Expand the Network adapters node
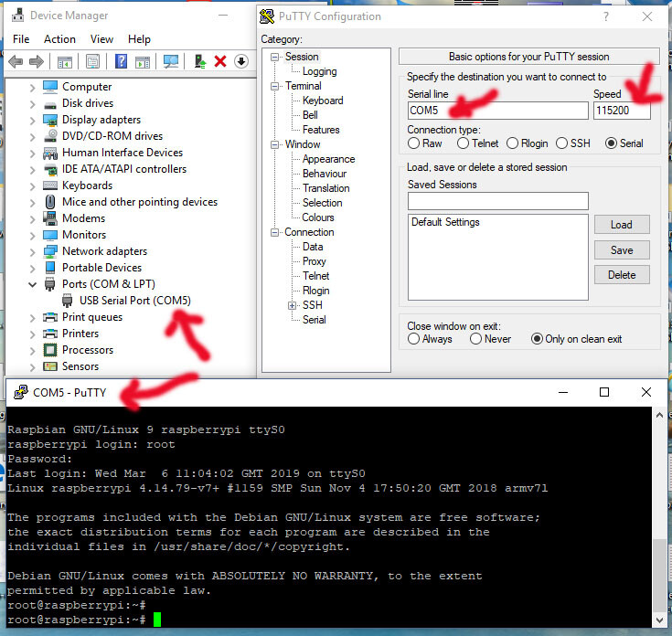Screen dimensions: 672x636 click(x=33, y=251)
